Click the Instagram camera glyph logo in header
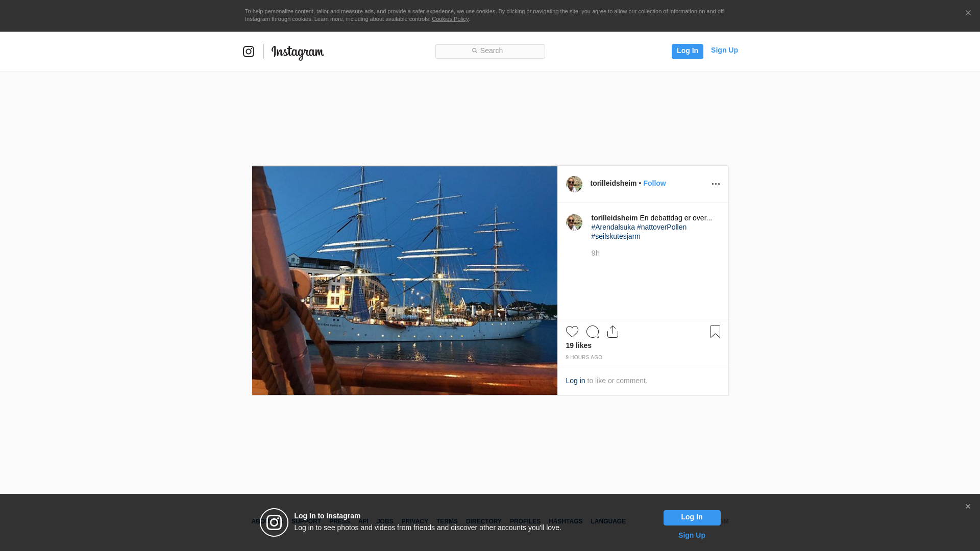 tap(249, 52)
